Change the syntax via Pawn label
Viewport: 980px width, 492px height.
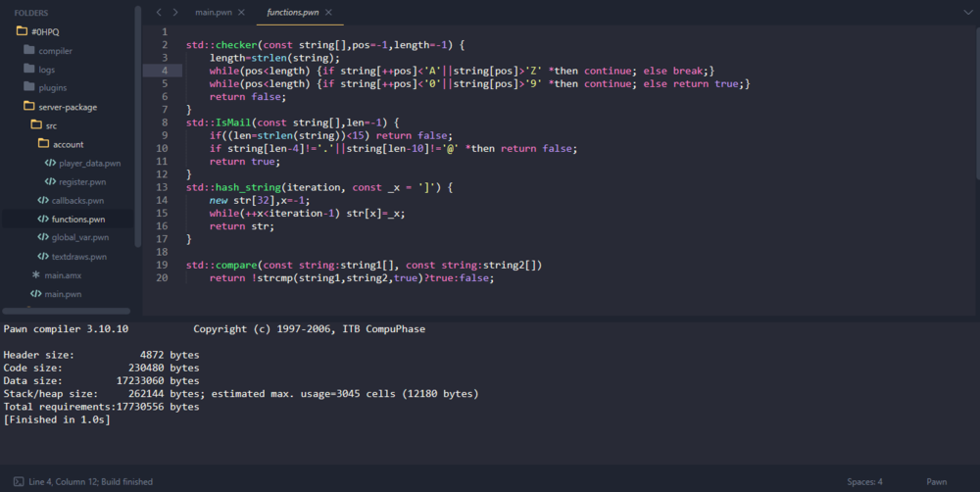tap(936, 482)
